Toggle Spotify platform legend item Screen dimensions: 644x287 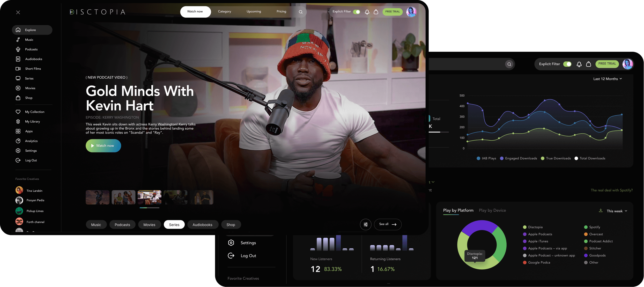pos(592,227)
